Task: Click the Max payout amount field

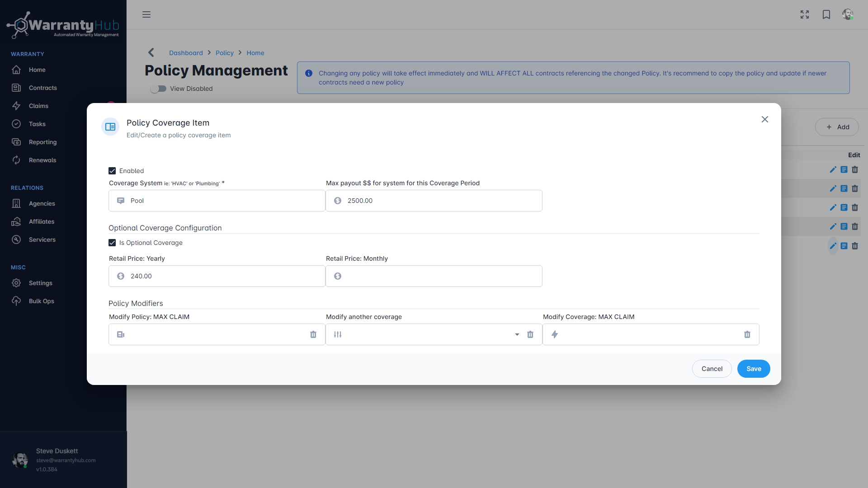Action: pyautogui.click(x=434, y=201)
